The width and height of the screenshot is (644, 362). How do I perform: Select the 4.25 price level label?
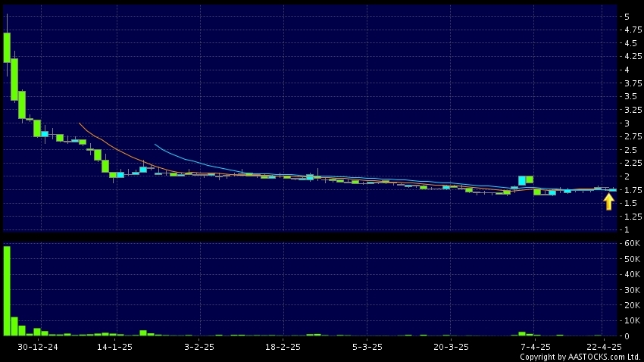pos(633,56)
